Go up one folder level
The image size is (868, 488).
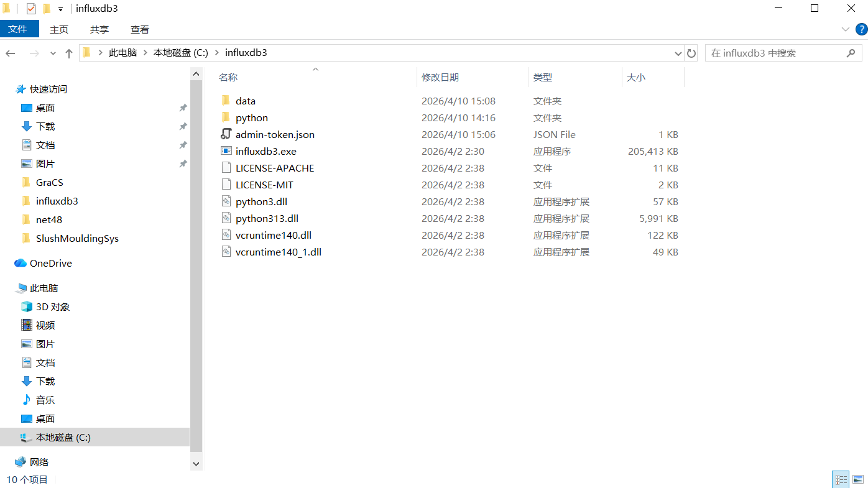69,53
